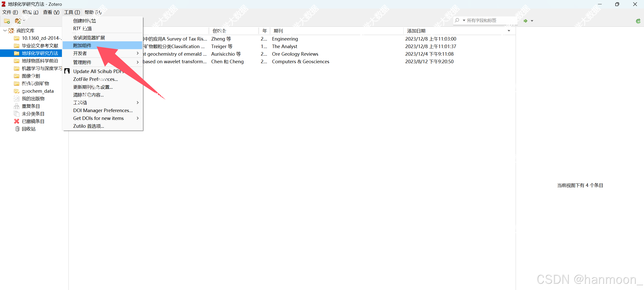644x290 pixels.
Task: Click the green locate arrow icon
Action: [x=525, y=21]
